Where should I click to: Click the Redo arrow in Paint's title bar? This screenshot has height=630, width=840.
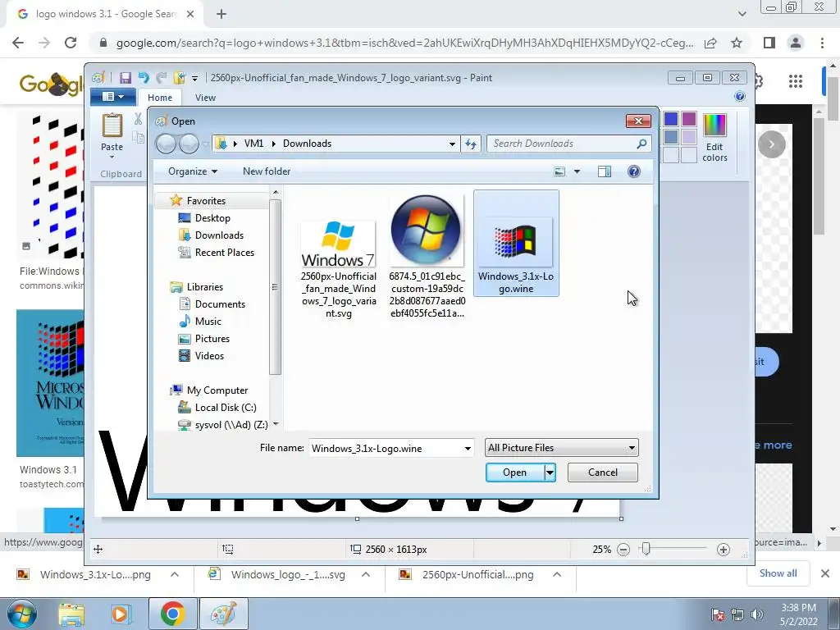coord(161,78)
